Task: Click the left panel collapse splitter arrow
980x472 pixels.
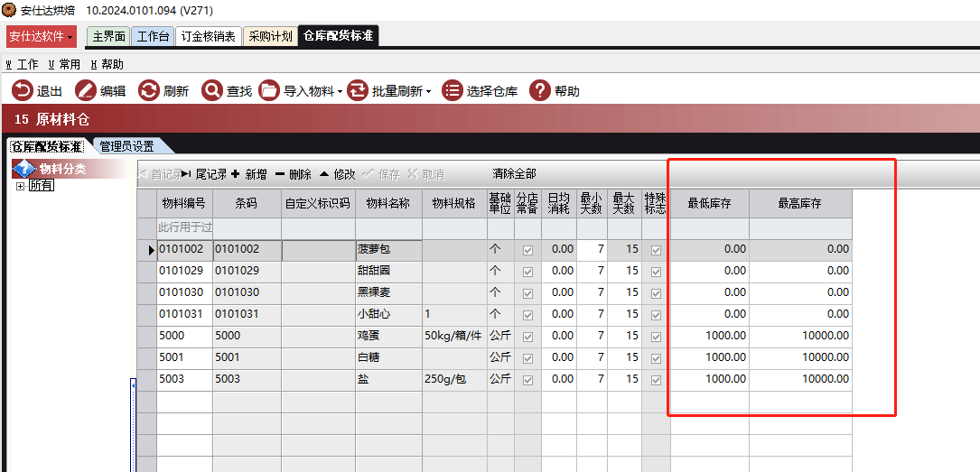Action: [133, 387]
